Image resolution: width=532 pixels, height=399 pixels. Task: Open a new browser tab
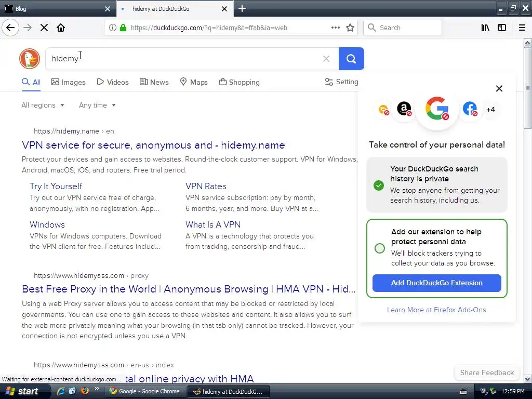coord(242,8)
